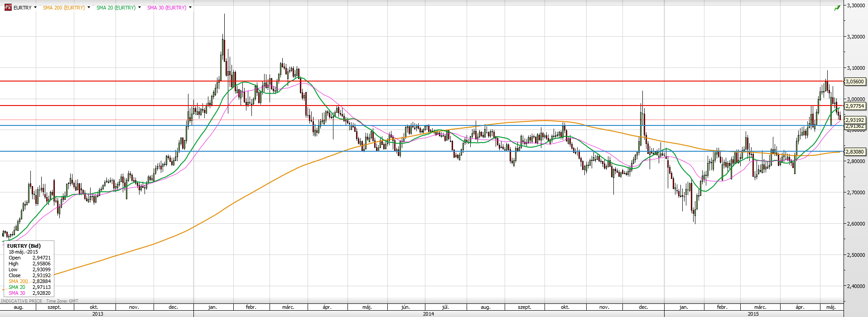Screen dimensions: 868x317
Task: Click the 2,50000 price axis label
Action: [856, 255]
